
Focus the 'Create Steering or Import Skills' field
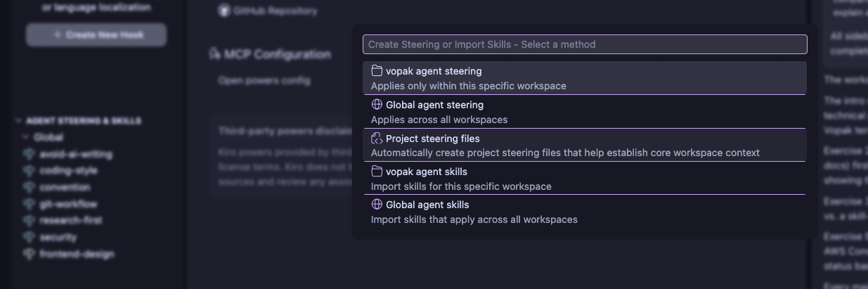(585, 44)
